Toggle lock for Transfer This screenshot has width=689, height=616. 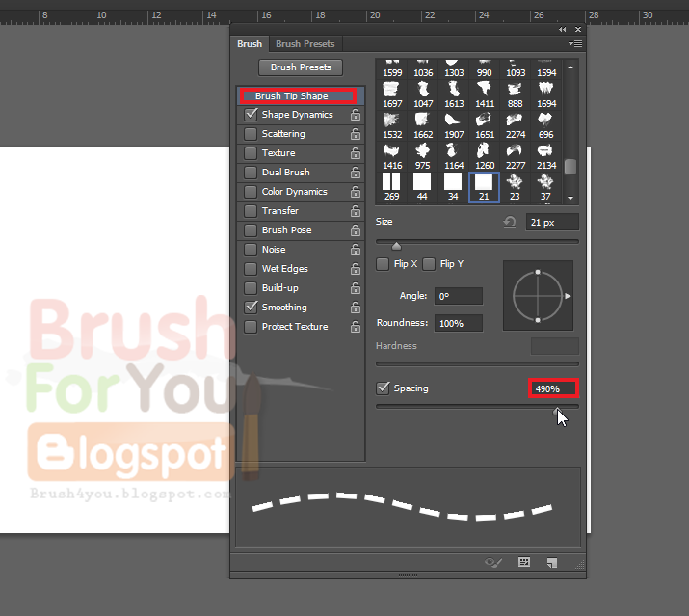[356, 211]
